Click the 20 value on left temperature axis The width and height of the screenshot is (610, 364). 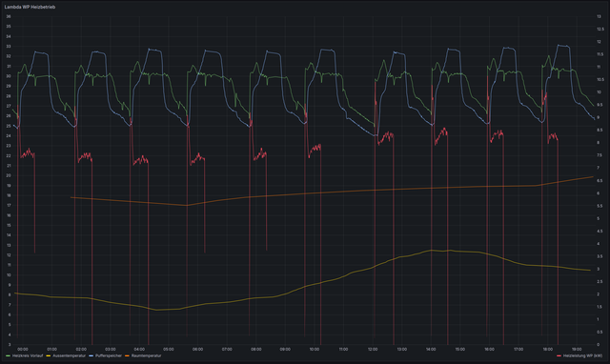click(x=9, y=175)
